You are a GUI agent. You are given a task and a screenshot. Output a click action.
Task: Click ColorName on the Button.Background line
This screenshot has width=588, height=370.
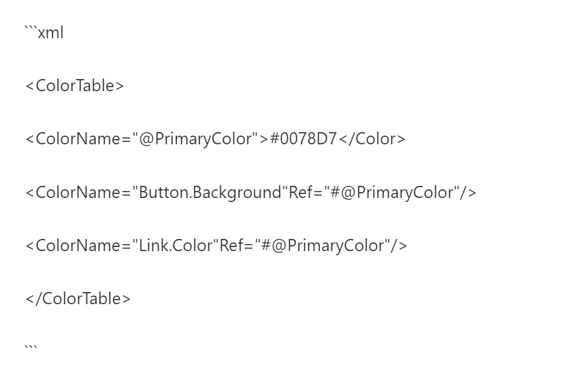(x=78, y=192)
